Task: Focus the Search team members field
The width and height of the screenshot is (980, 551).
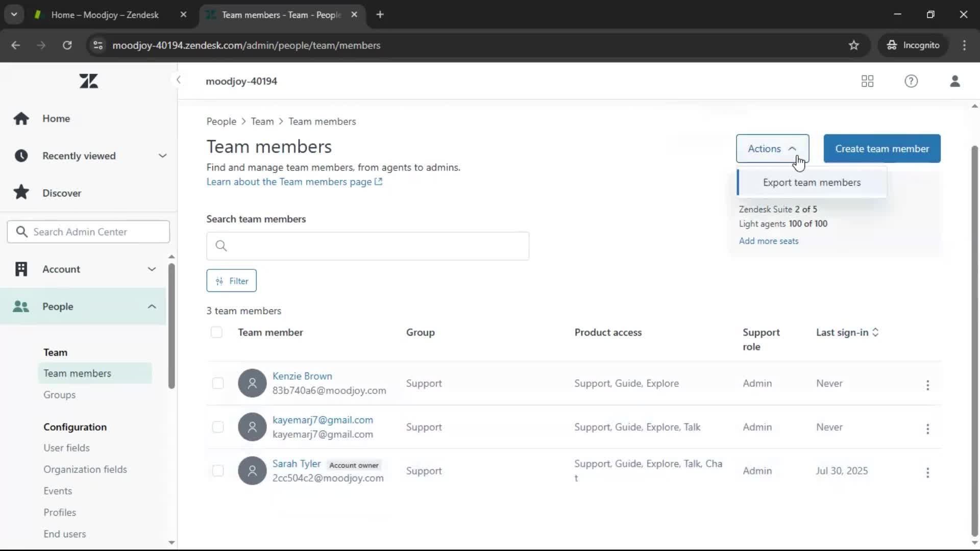Action: (x=367, y=246)
